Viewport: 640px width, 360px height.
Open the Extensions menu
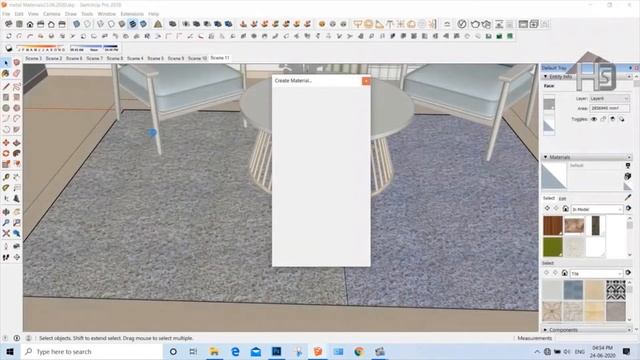132,14
